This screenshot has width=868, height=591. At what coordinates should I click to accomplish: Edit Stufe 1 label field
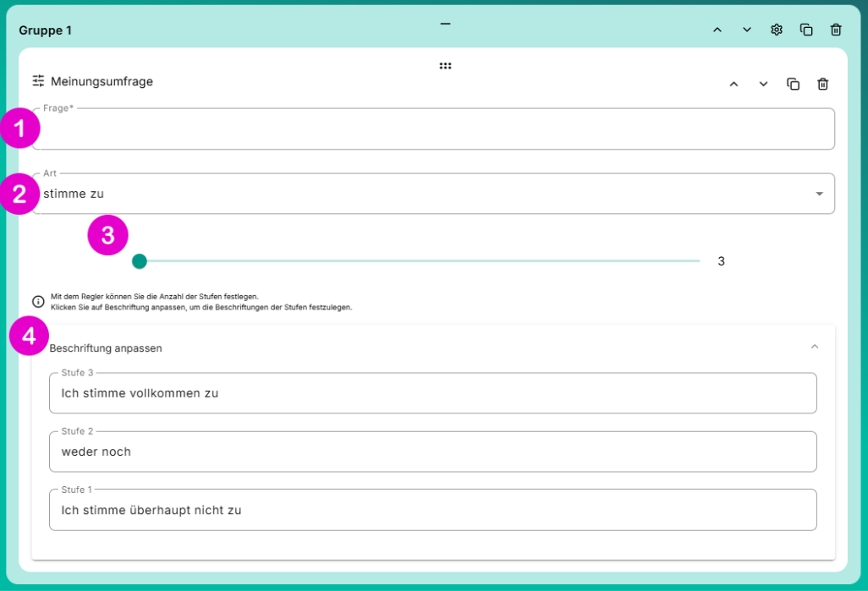[433, 510]
